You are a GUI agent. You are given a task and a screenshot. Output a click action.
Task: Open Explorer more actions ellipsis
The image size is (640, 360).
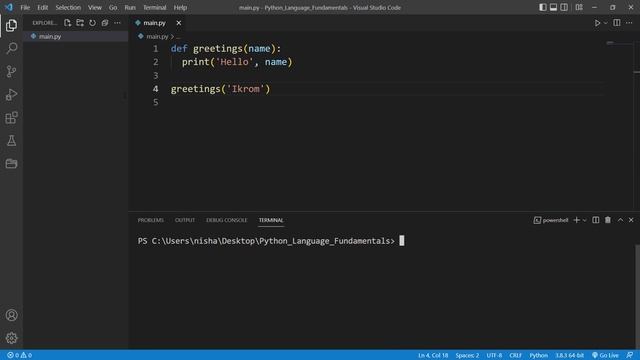click(118, 23)
